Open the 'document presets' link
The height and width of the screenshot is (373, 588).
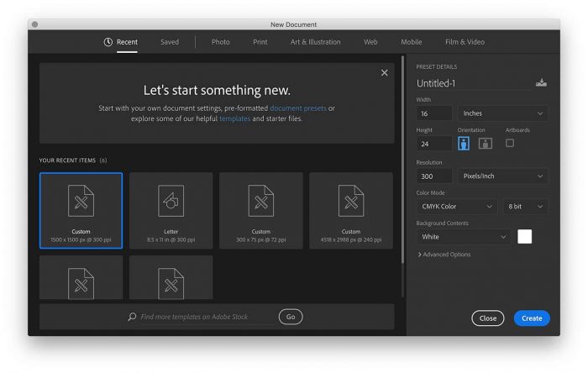pyautogui.click(x=298, y=108)
